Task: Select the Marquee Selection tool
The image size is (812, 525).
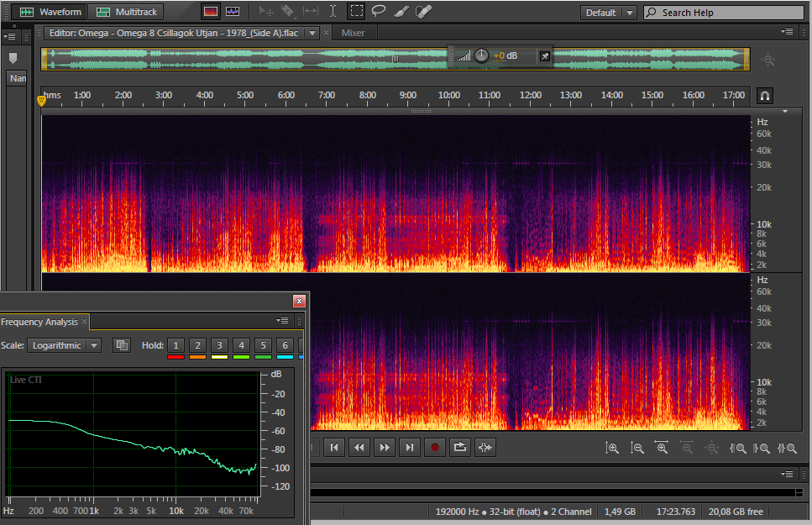Action: 356,12
